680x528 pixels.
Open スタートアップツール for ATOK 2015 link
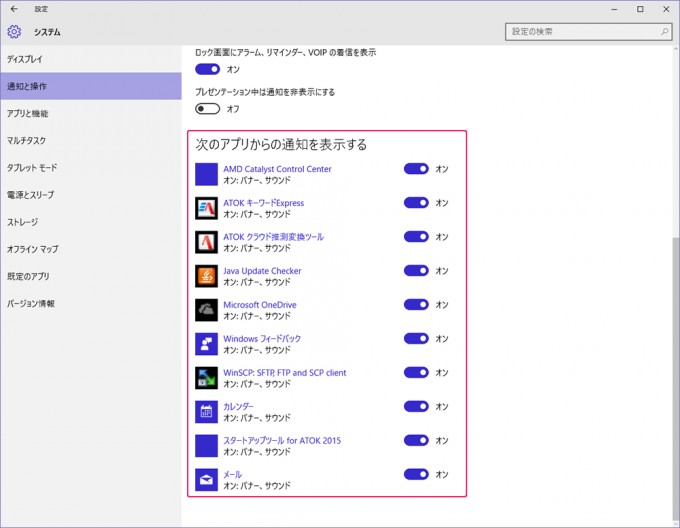click(x=282, y=440)
